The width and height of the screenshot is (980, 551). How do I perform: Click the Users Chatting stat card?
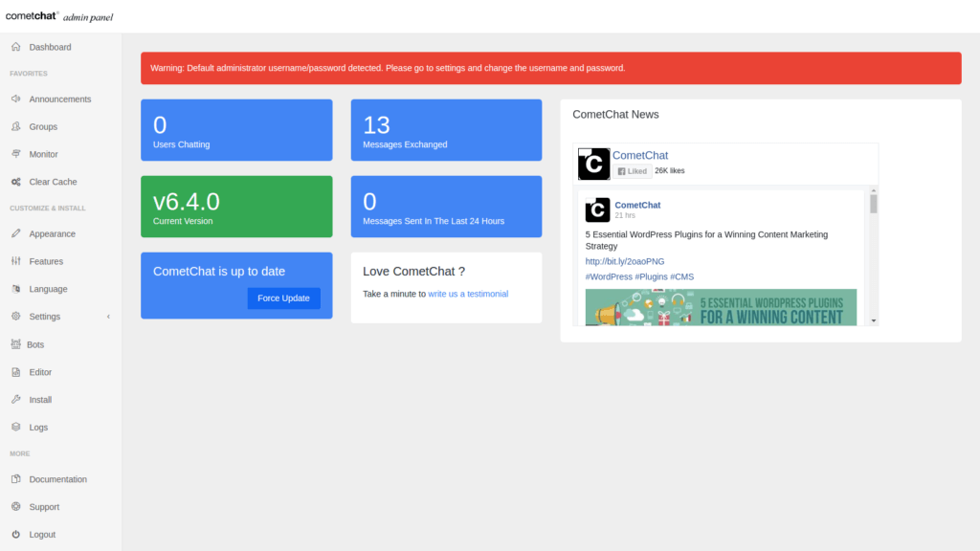[236, 130]
